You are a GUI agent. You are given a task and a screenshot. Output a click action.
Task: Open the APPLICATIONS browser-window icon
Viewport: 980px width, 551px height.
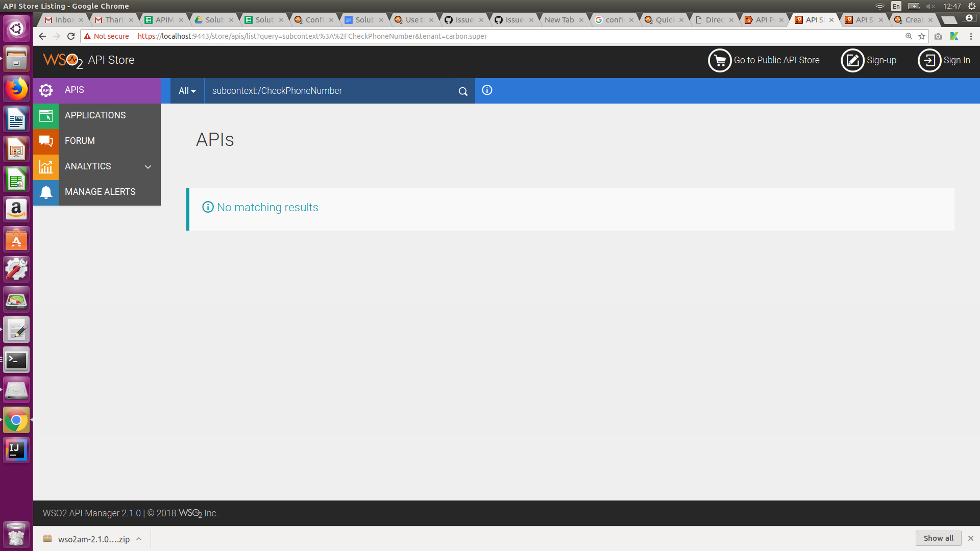pyautogui.click(x=45, y=116)
